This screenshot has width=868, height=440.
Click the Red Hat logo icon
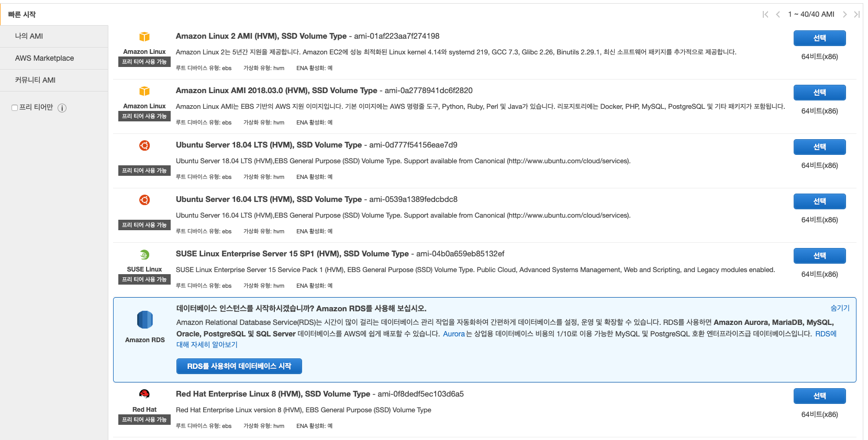point(144,394)
